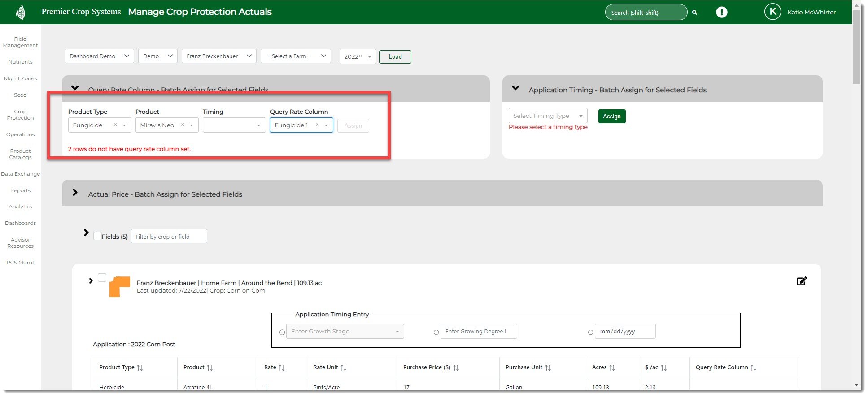This screenshot has width=868, height=397.
Task: Click the Filter by crop or field input
Action: (169, 237)
